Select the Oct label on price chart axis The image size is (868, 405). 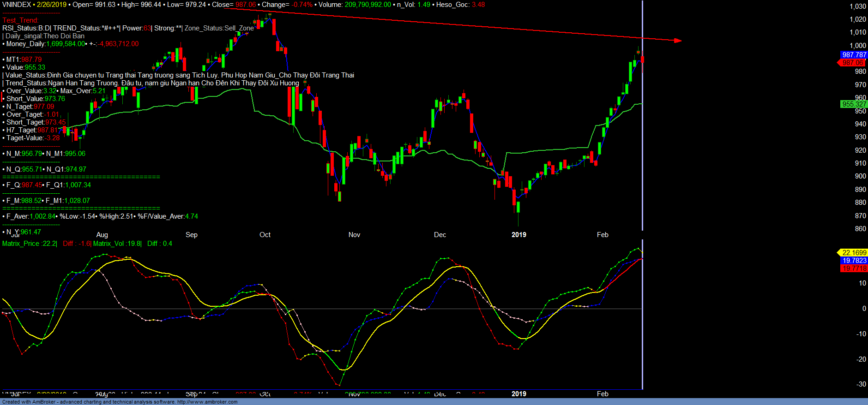click(265, 235)
